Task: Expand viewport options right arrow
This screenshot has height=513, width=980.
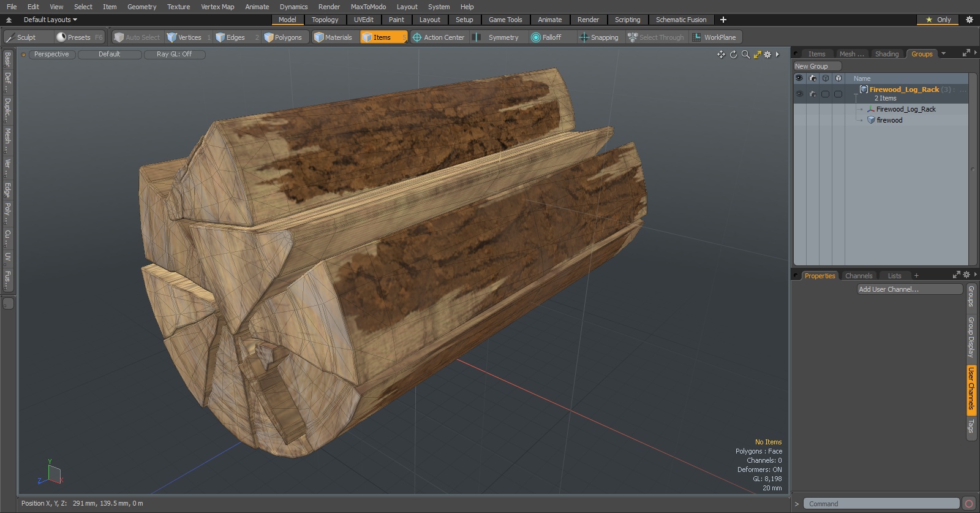Action: pos(778,55)
